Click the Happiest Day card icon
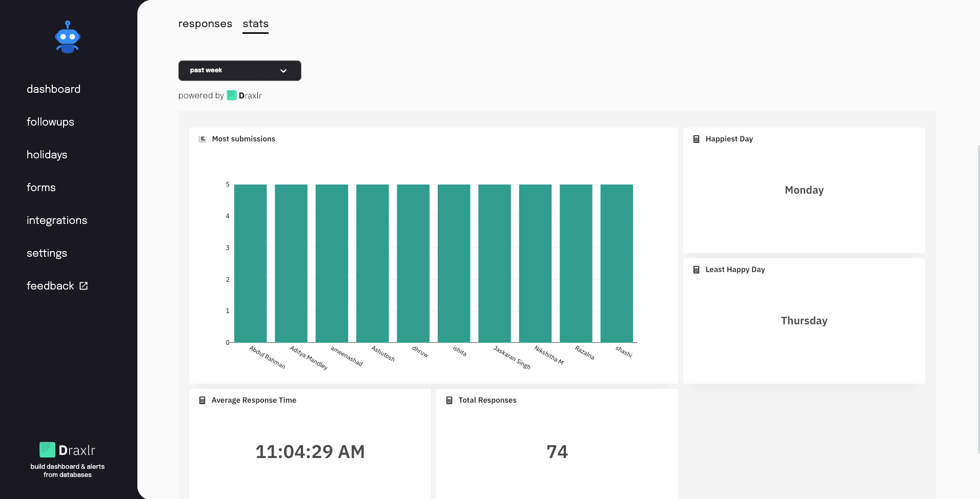Image resolution: width=980 pixels, height=499 pixels. click(x=696, y=139)
